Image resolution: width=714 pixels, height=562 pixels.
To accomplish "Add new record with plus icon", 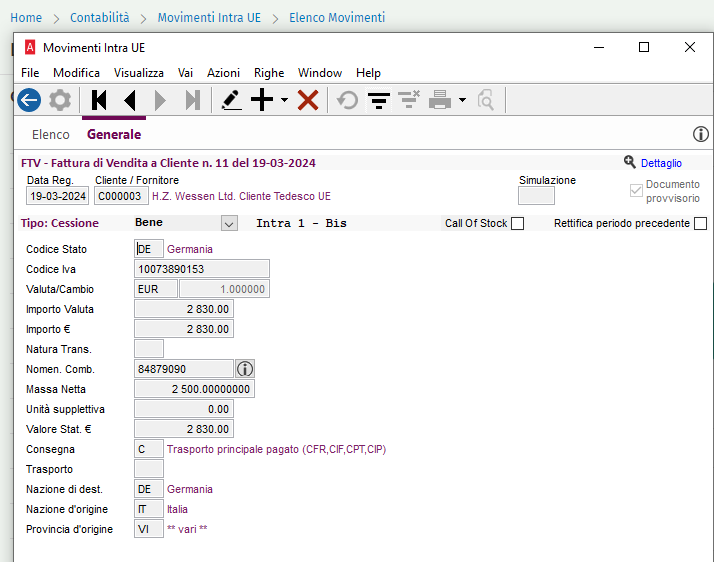I will click(x=262, y=100).
